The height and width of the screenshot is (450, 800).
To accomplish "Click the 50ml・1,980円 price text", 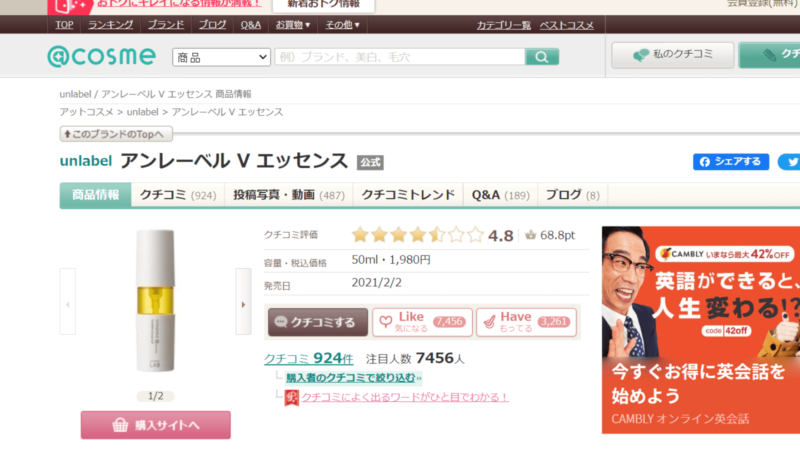I will pyautogui.click(x=391, y=260).
